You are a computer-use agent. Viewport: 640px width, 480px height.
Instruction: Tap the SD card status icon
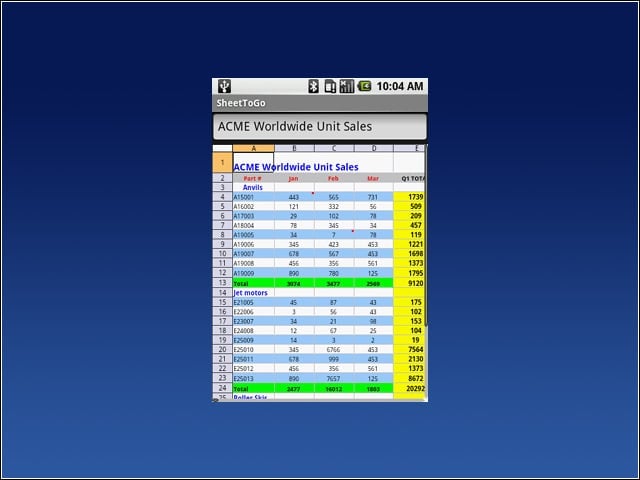click(330, 86)
